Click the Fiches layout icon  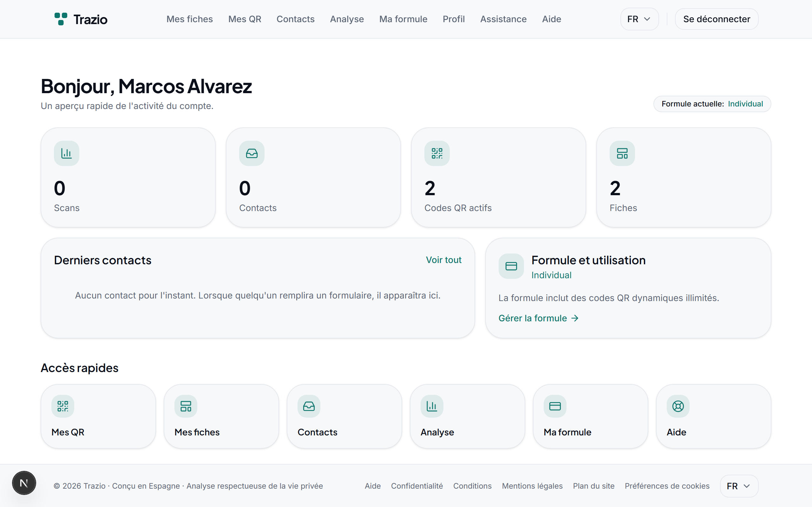[x=622, y=153]
